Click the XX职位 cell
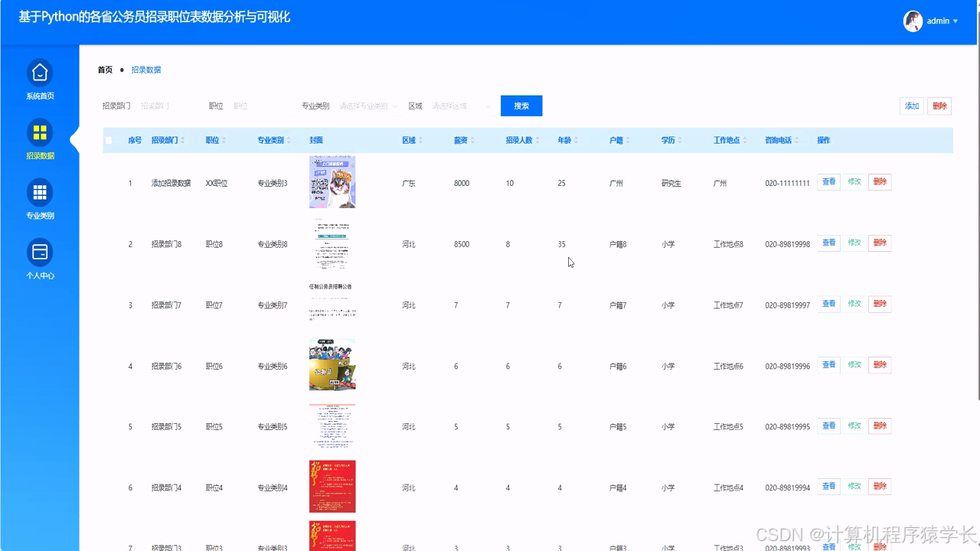The image size is (980, 551). [x=217, y=184]
